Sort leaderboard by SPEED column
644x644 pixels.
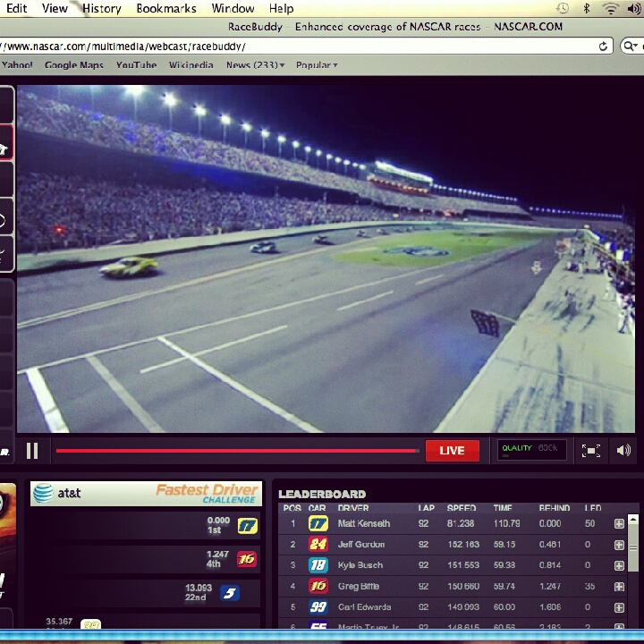[462, 508]
